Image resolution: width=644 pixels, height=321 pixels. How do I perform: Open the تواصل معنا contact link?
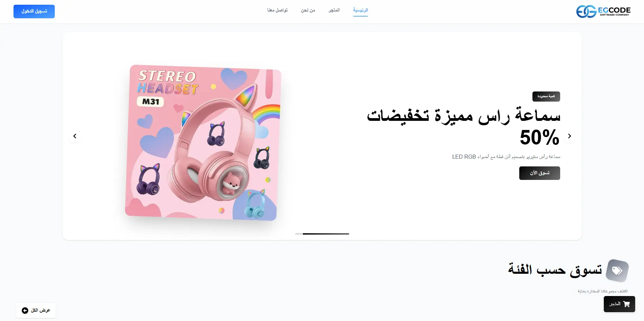point(277,10)
